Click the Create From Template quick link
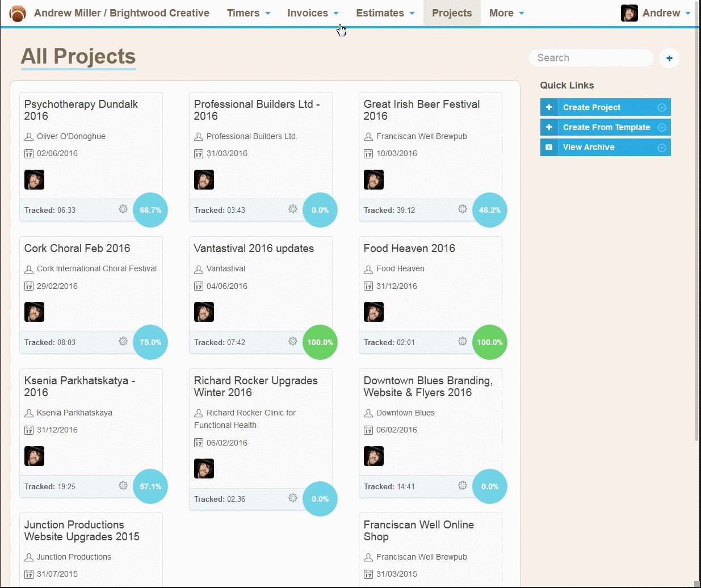The height and width of the screenshot is (588, 701). [606, 127]
